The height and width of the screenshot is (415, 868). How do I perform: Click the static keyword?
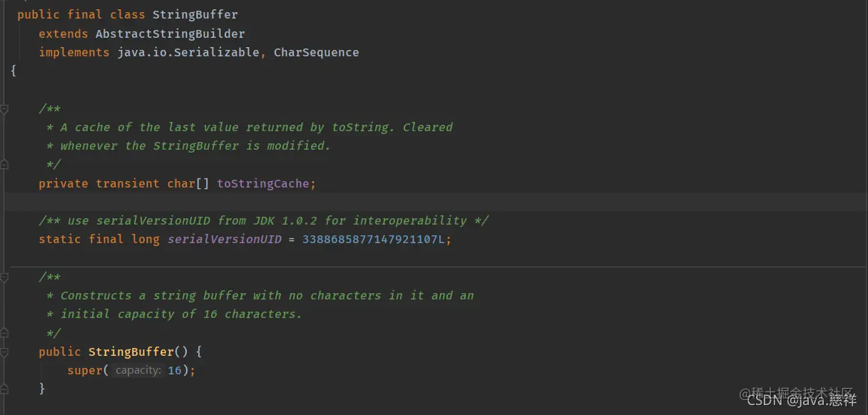pyautogui.click(x=60, y=239)
